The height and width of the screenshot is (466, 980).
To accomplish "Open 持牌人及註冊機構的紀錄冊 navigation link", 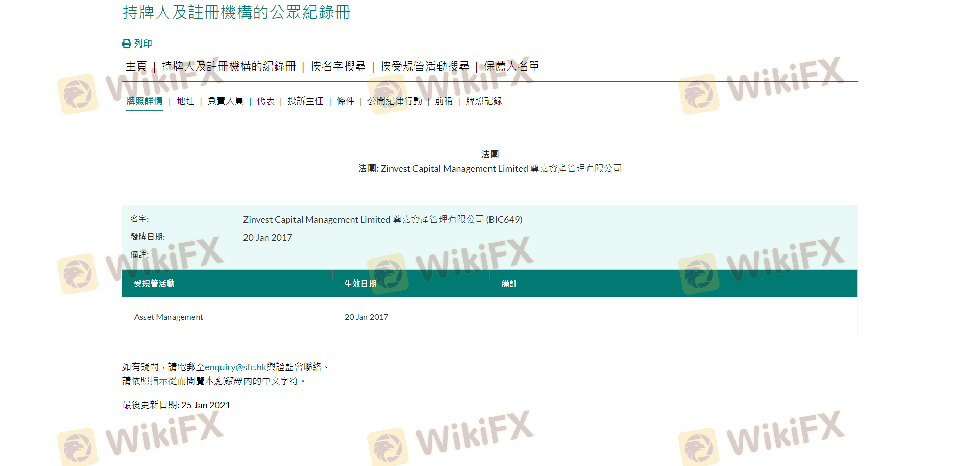I will (229, 66).
